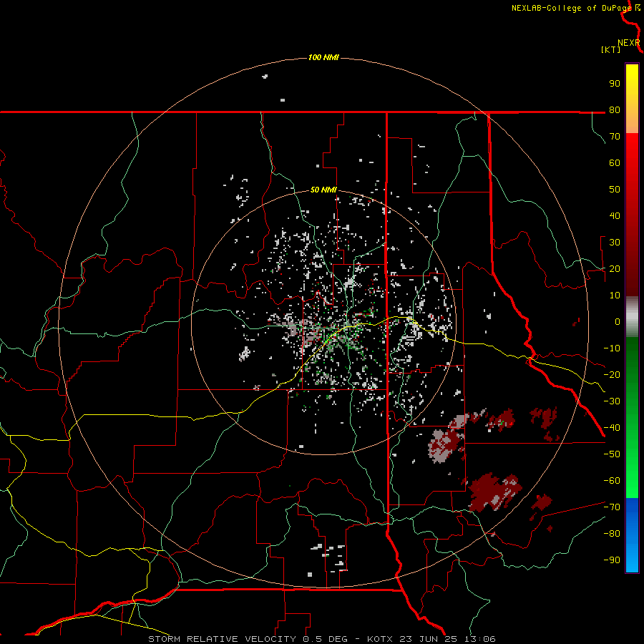The height and width of the screenshot is (644, 644).
Task: Click the NEXLAB-College of DuPage credit text
Action: (x=571, y=8)
